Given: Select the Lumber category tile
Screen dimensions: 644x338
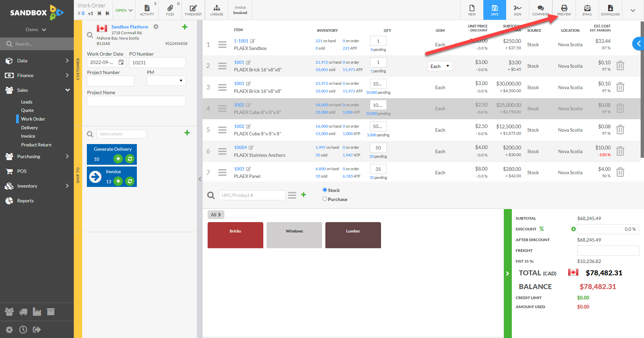Looking at the screenshot, I should tap(353, 235).
